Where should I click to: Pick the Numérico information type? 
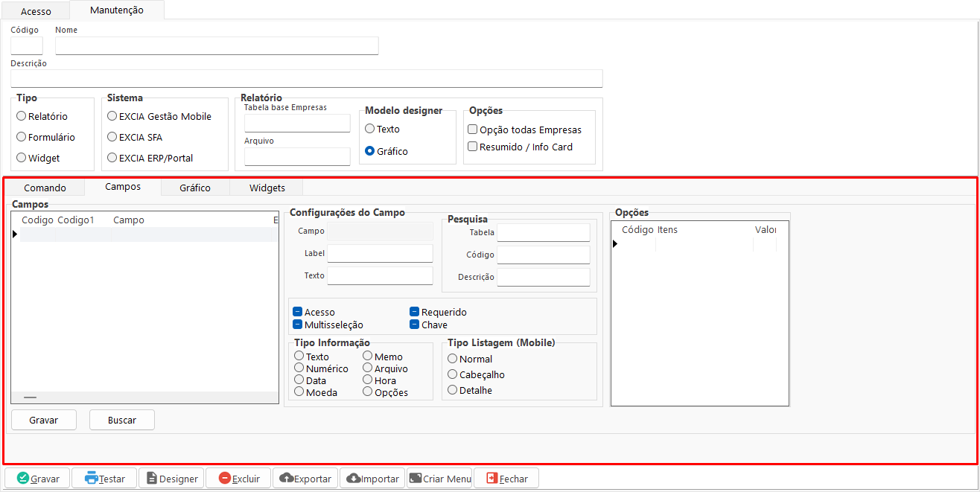pyautogui.click(x=299, y=368)
